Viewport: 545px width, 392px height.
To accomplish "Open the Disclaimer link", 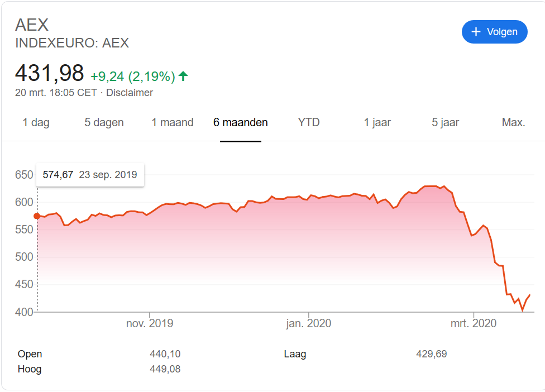I will pyautogui.click(x=130, y=93).
